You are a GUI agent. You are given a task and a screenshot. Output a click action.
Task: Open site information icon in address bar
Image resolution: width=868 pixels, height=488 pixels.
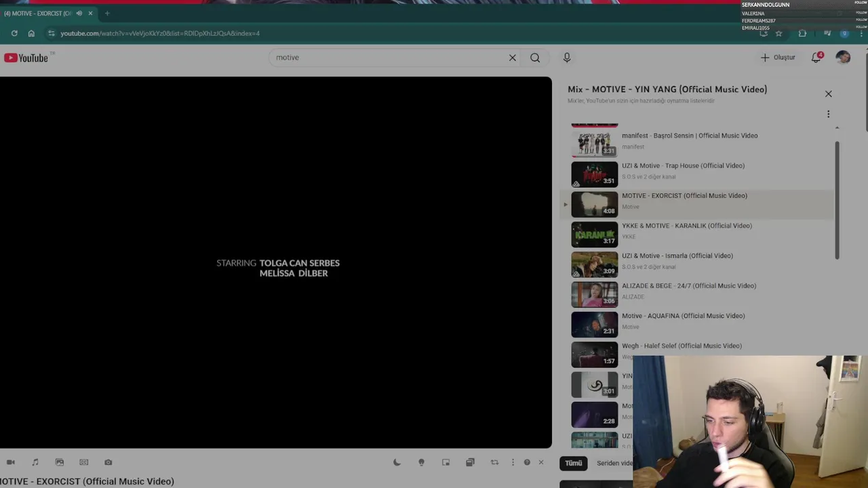51,33
